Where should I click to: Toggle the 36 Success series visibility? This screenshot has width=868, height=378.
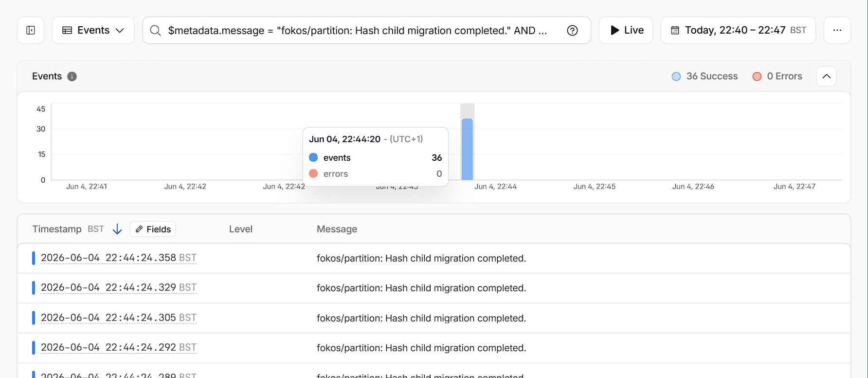(x=705, y=76)
